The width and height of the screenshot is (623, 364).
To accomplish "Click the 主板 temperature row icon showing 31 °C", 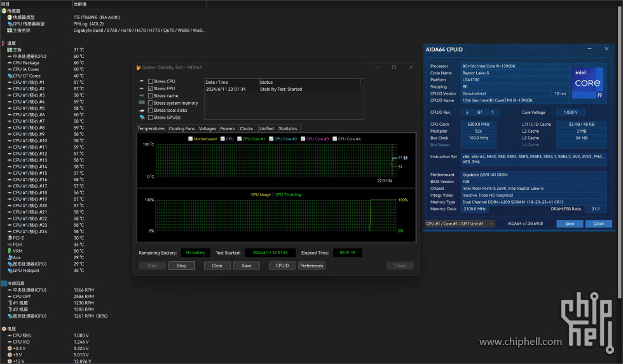I will click(x=10, y=50).
